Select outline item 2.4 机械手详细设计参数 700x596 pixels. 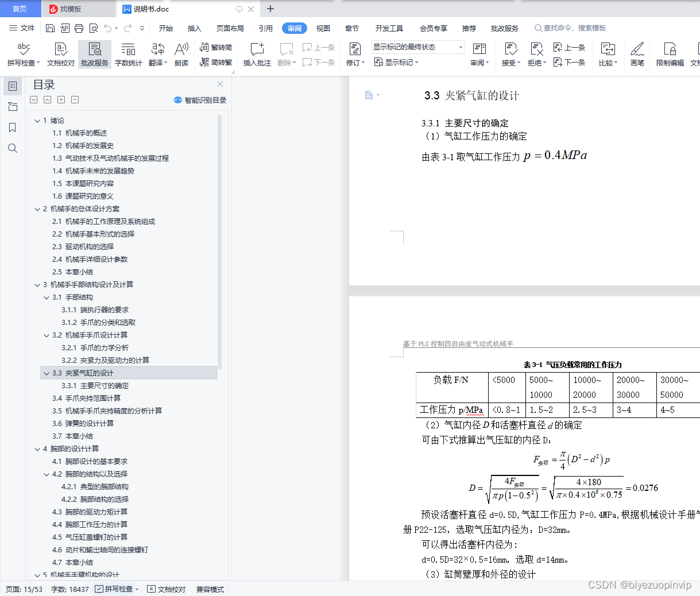click(90, 260)
